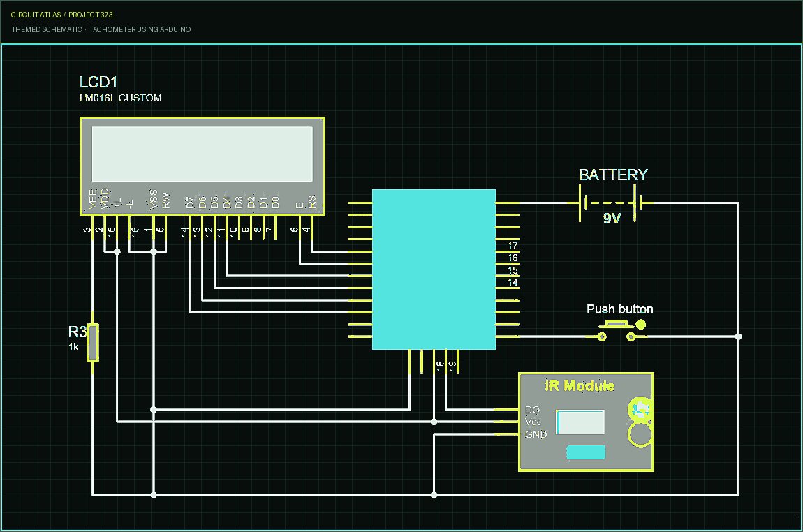
Task: Click the TACHOMETER USING ARDUINO subtitle
Action: [x=140, y=30]
